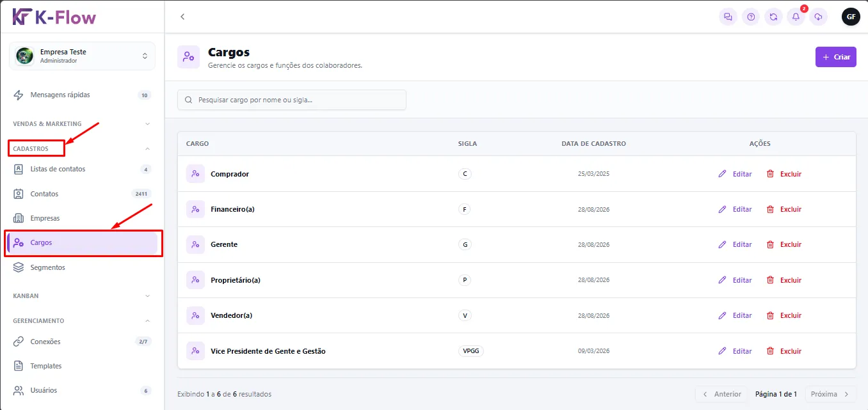Image resolution: width=868 pixels, height=410 pixels.
Task: Click the Criar button
Action: 836,57
